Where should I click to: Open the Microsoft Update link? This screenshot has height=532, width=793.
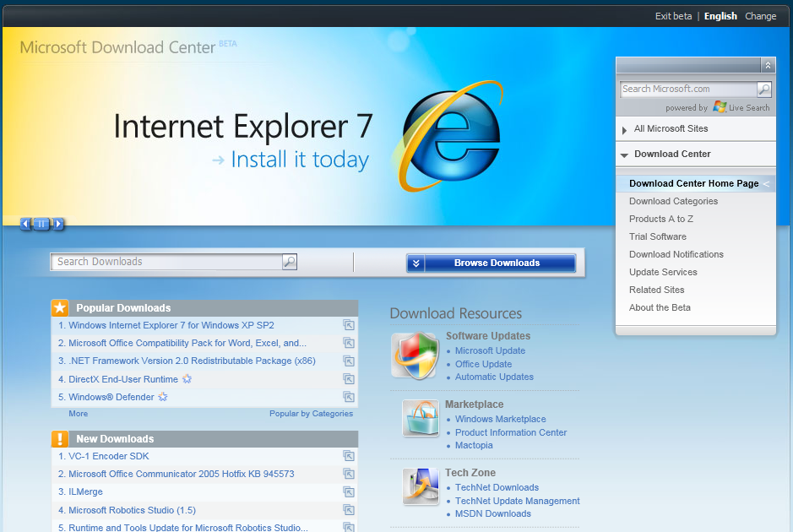pos(490,350)
